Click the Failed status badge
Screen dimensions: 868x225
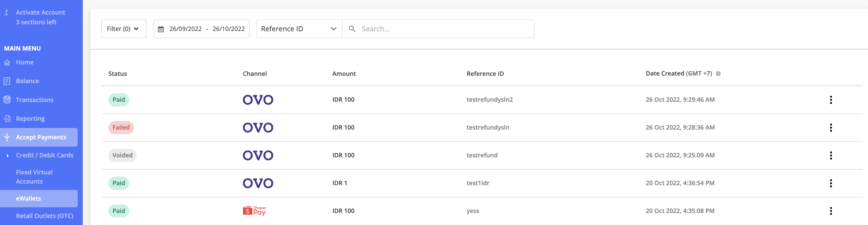121,128
